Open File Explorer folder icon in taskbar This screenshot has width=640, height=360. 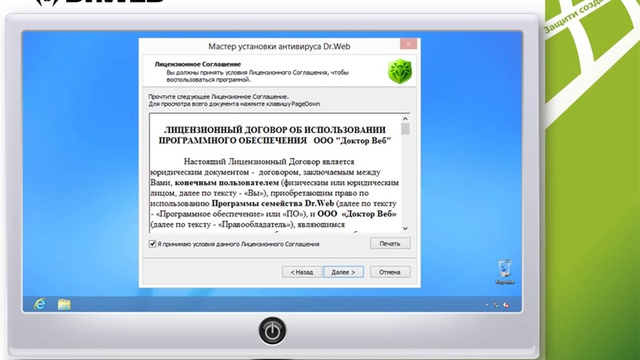tap(64, 304)
